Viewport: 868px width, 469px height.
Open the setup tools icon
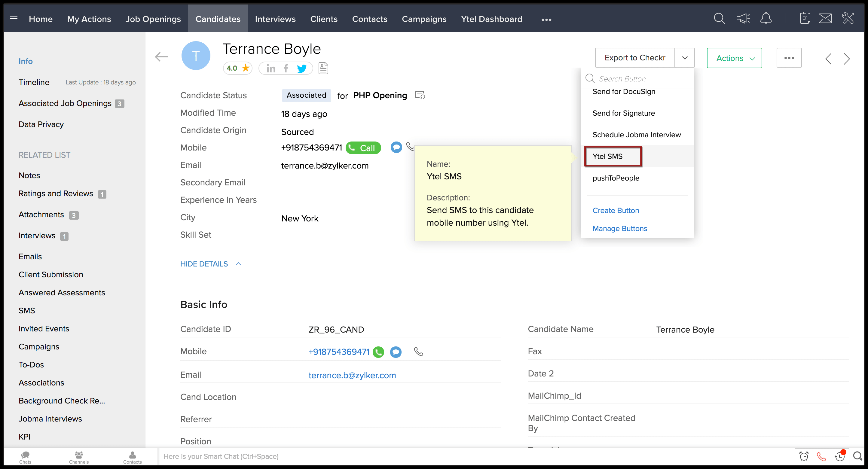pyautogui.click(x=848, y=19)
